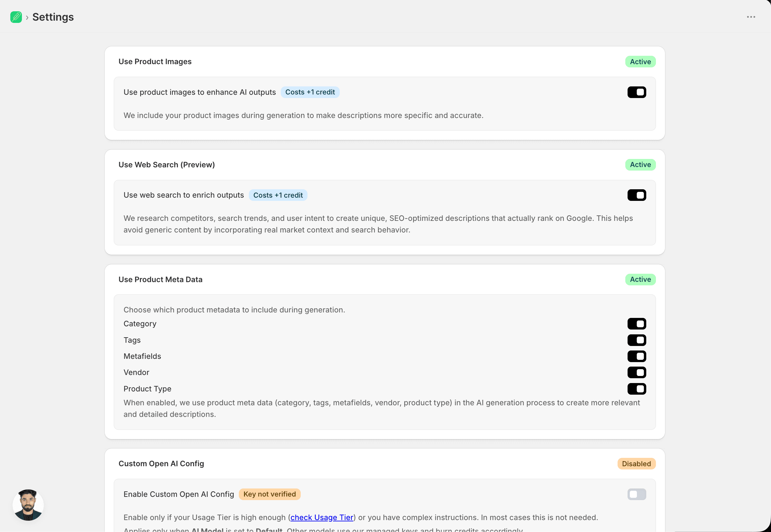The image size is (771, 532).
Task: Toggle off Use web search switch
Action: click(637, 195)
